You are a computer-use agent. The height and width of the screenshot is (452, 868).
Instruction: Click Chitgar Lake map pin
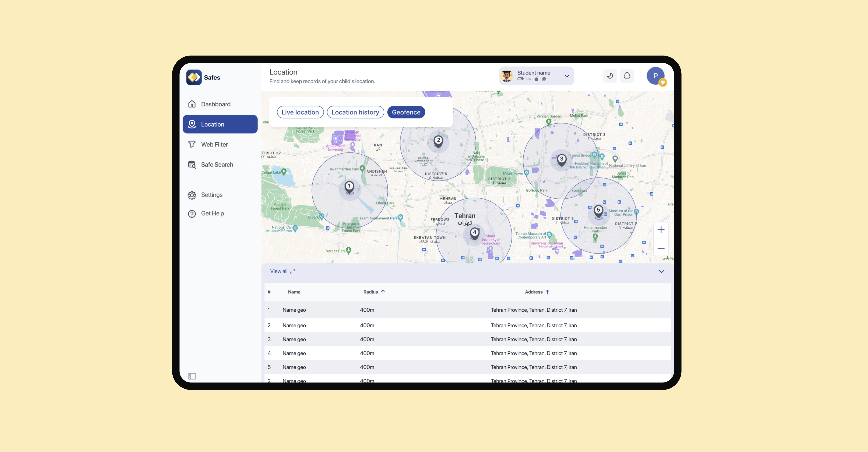pos(284,172)
